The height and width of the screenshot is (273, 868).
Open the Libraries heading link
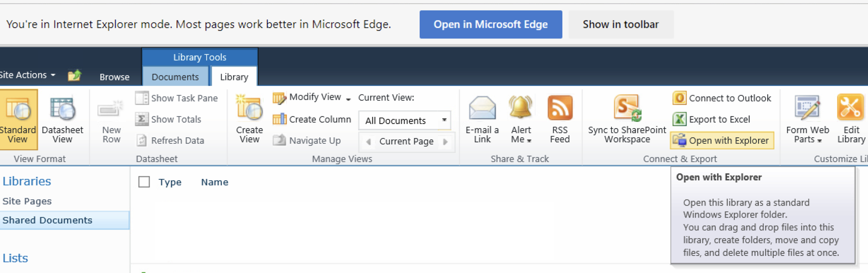[x=27, y=181]
